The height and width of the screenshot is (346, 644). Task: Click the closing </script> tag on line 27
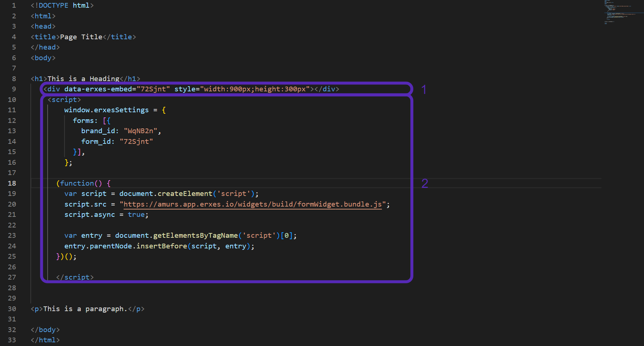tap(75, 277)
